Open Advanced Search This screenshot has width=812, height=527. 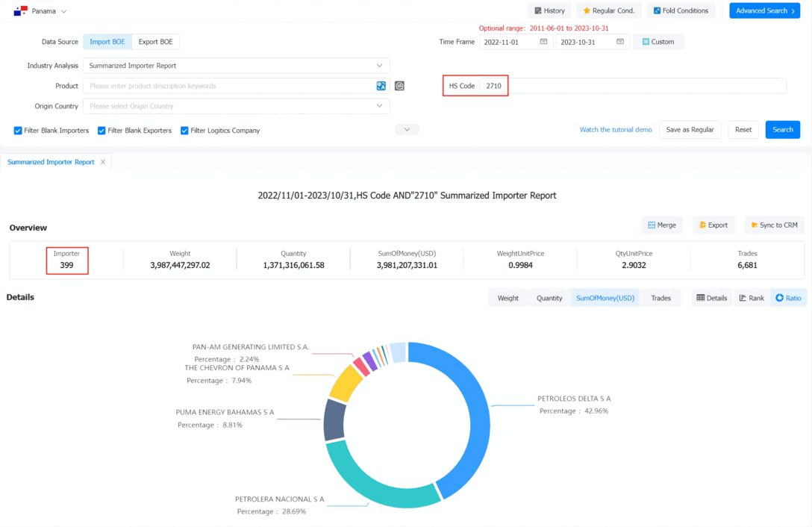coord(764,11)
